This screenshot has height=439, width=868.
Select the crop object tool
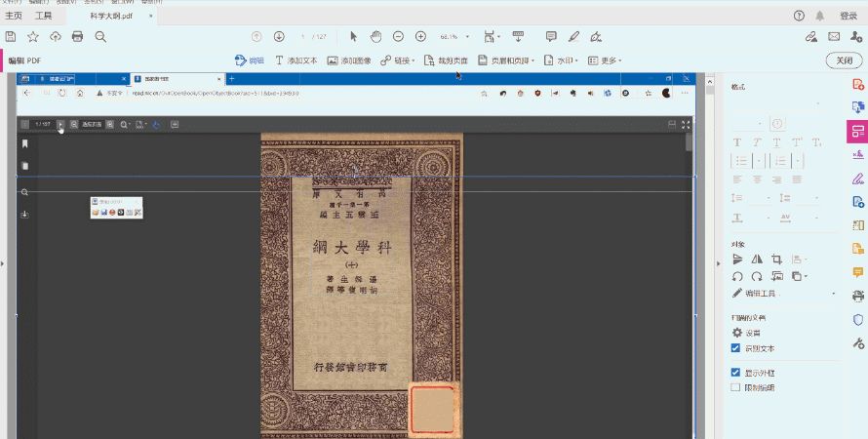pos(776,259)
